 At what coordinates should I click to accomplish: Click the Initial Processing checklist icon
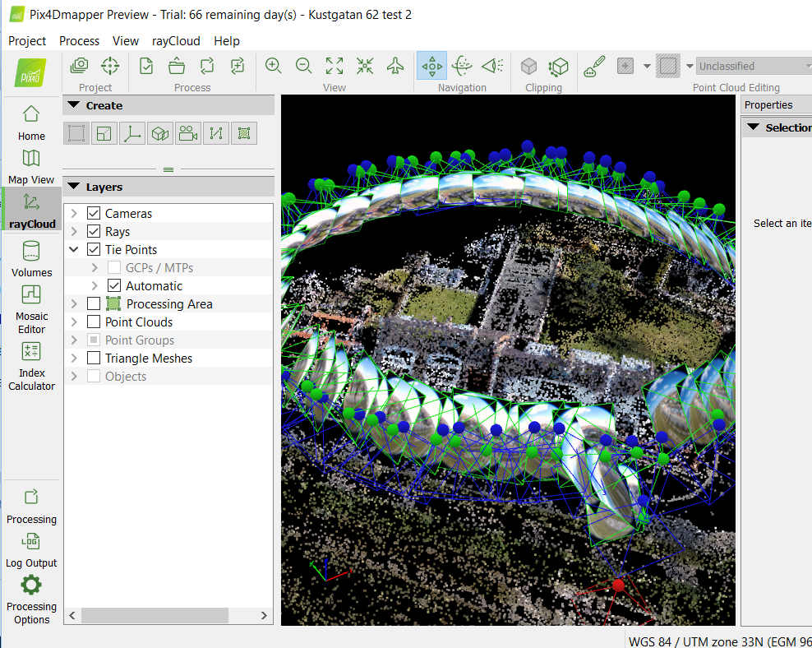coord(146,66)
